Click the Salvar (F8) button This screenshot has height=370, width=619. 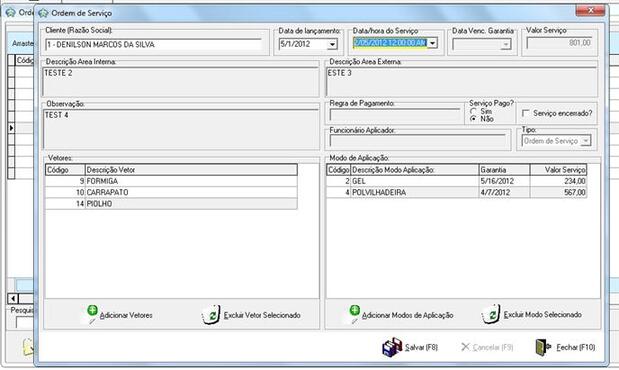tap(410, 347)
